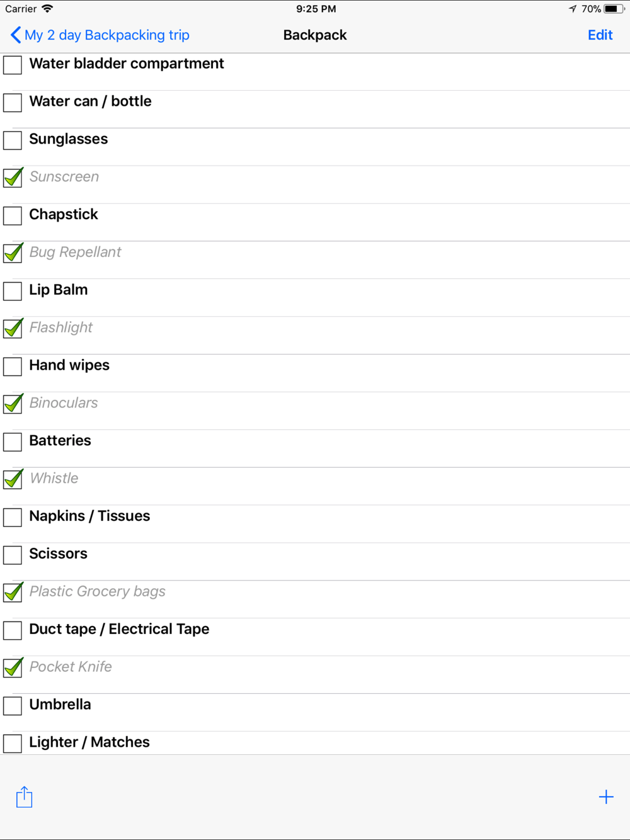Tap the Wi-Fi icon in status bar

47,9
